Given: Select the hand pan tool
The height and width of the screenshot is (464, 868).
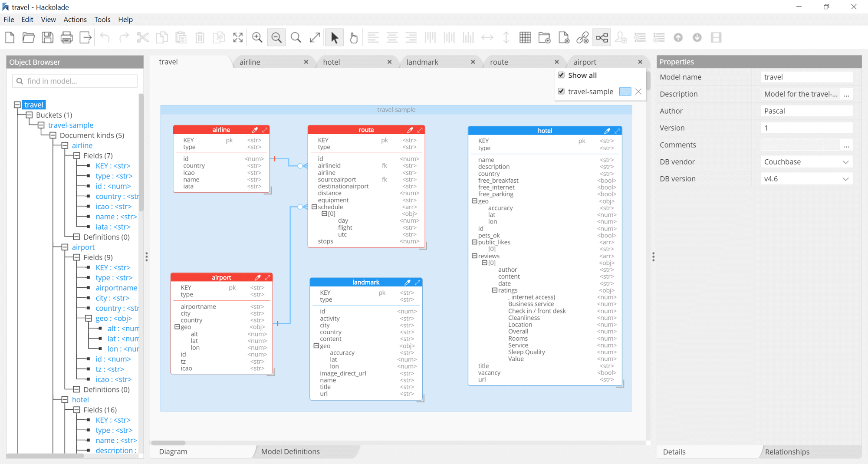Looking at the screenshot, I should (354, 38).
